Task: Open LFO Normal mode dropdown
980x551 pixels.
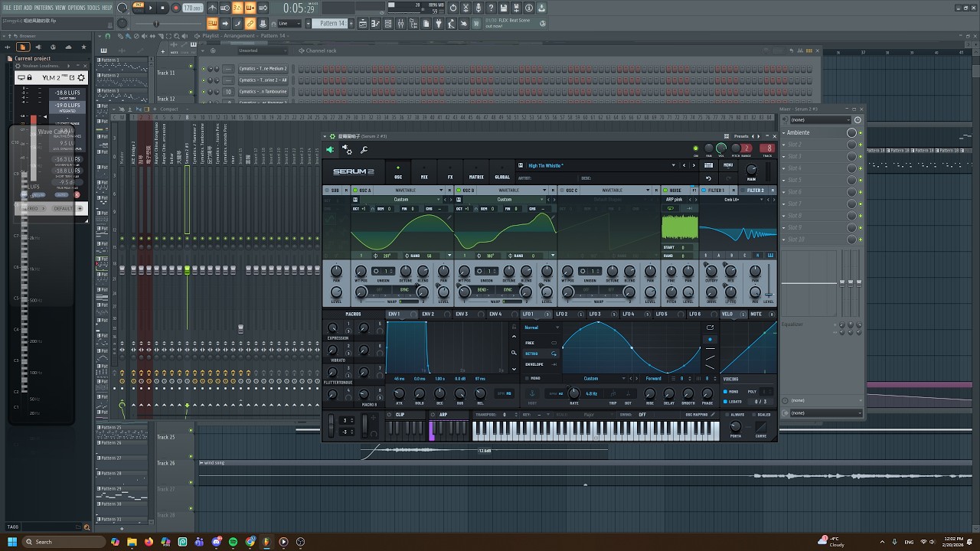Action: click(x=541, y=328)
